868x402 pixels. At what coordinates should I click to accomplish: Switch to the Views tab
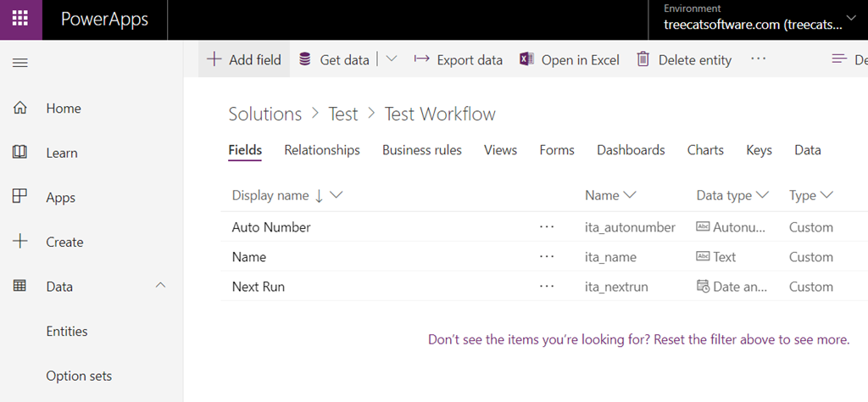(x=500, y=150)
